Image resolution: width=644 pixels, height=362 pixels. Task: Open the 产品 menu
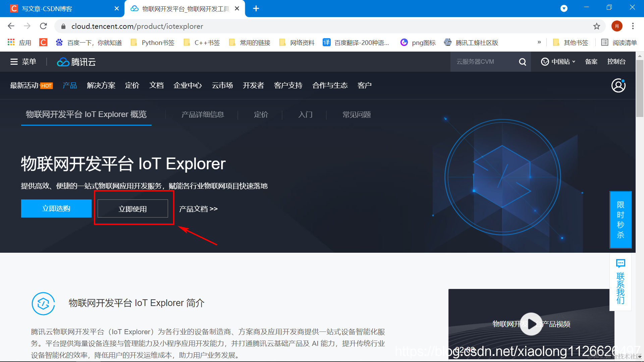click(x=70, y=85)
